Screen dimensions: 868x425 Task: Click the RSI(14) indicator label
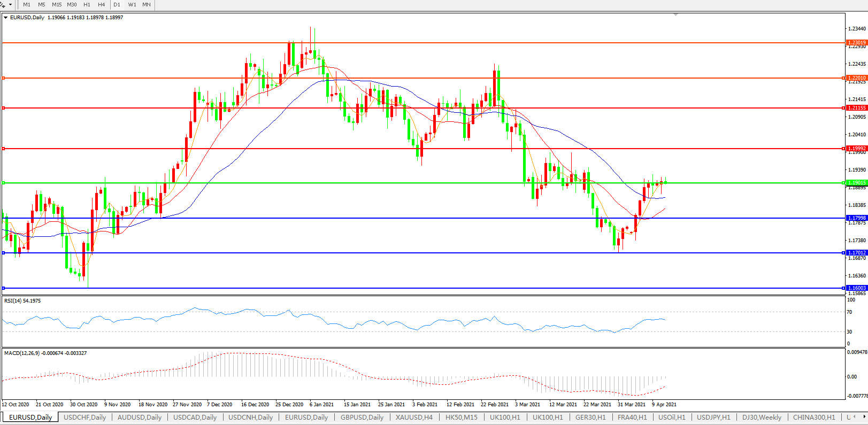click(x=22, y=301)
